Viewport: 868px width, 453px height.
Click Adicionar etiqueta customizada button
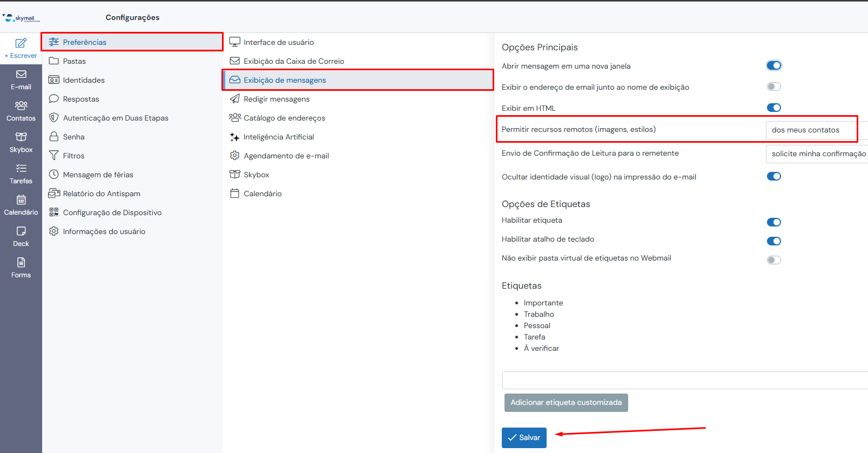(x=566, y=403)
